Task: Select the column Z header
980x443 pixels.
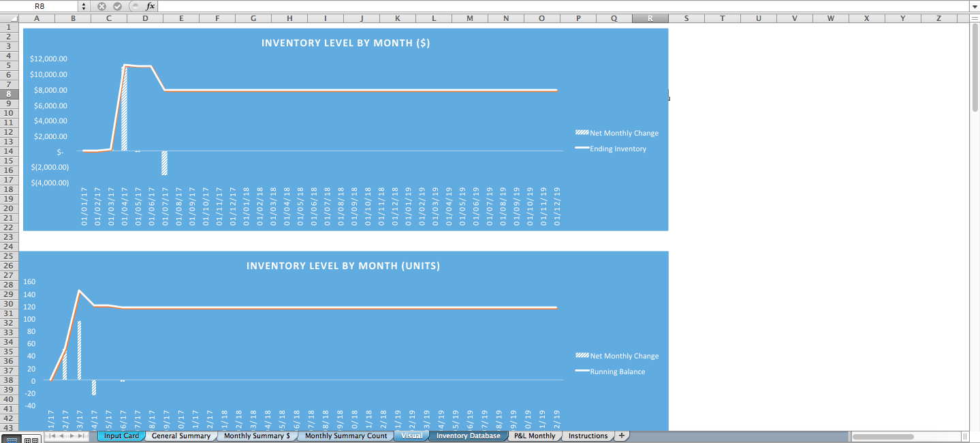Action: click(x=938, y=18)
